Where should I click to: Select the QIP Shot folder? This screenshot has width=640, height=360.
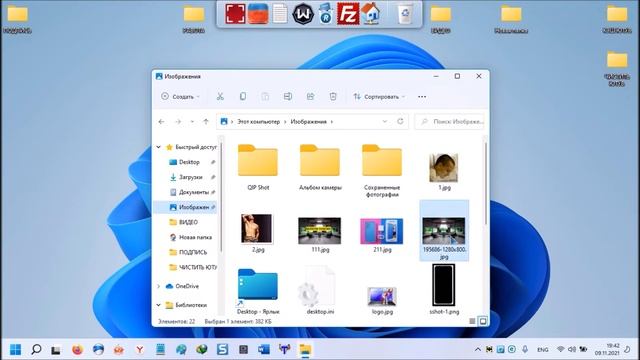click(258, 167)
